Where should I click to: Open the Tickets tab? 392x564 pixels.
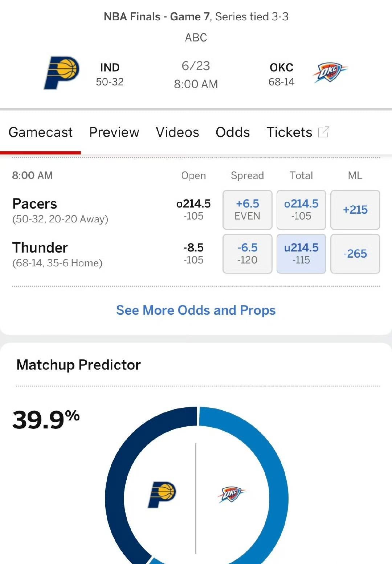tap(289, 132)
